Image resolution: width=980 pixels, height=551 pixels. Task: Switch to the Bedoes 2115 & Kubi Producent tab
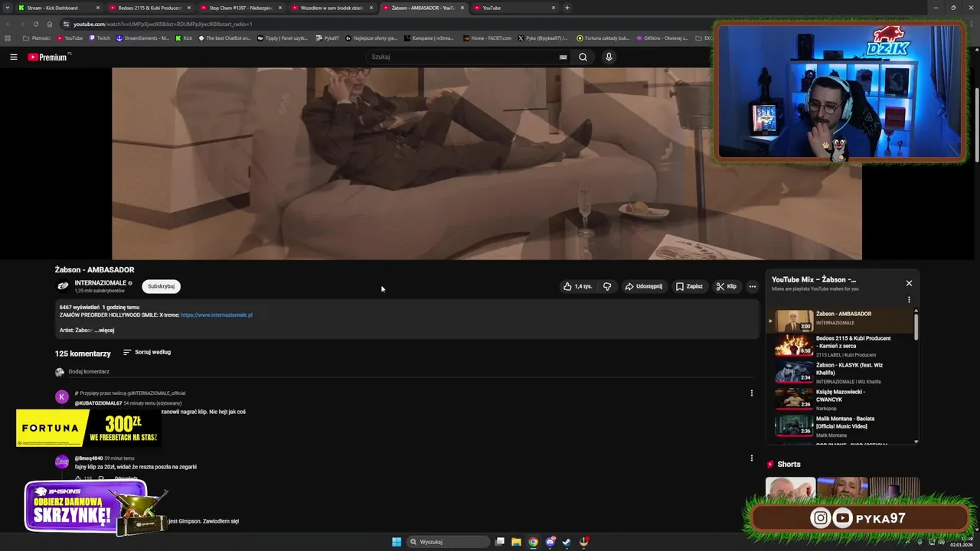[x=149, y=8]
